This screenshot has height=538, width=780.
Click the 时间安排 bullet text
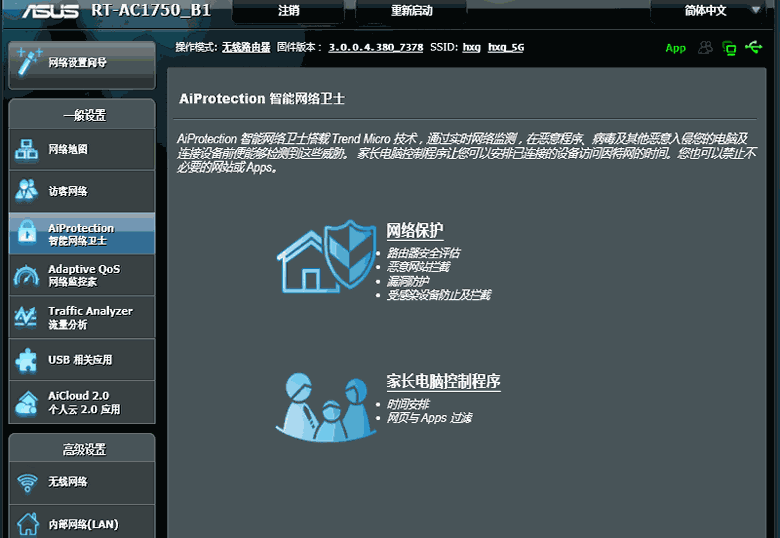pos(408,404)
